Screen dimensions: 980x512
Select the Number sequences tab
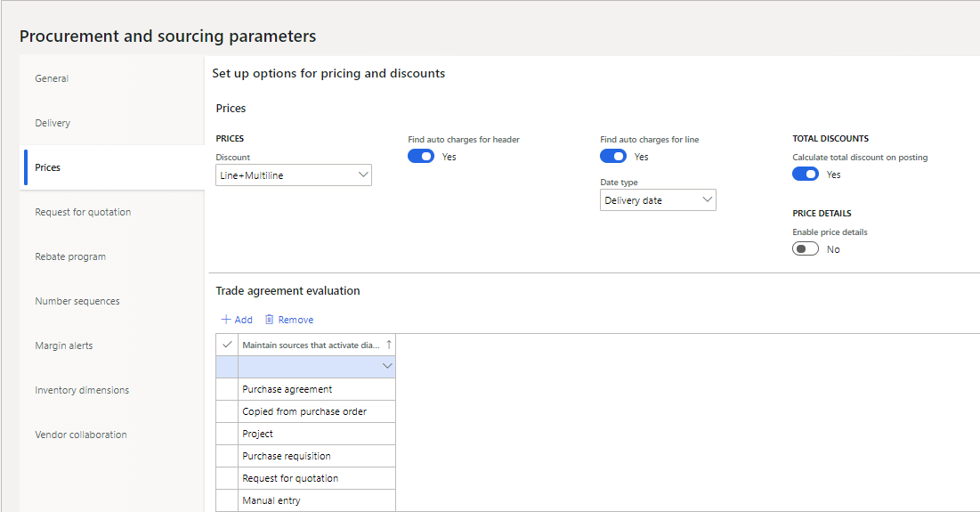point(77,301)
